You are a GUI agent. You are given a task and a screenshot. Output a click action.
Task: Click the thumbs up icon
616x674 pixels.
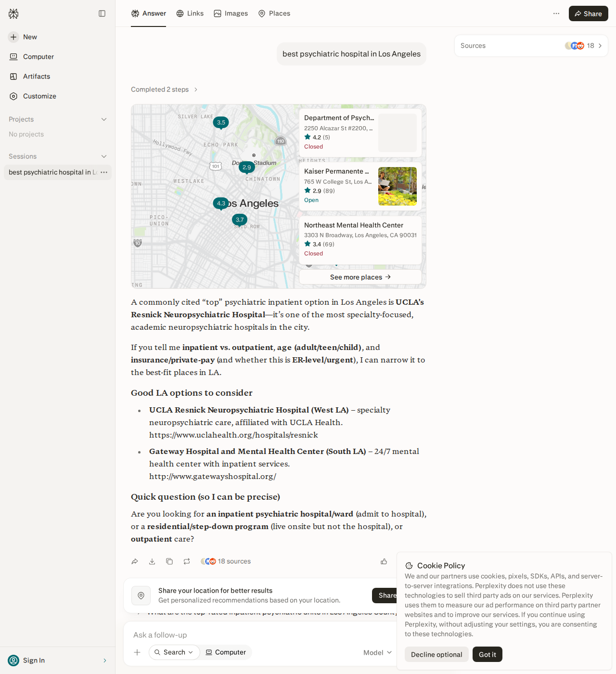[384, 561]
